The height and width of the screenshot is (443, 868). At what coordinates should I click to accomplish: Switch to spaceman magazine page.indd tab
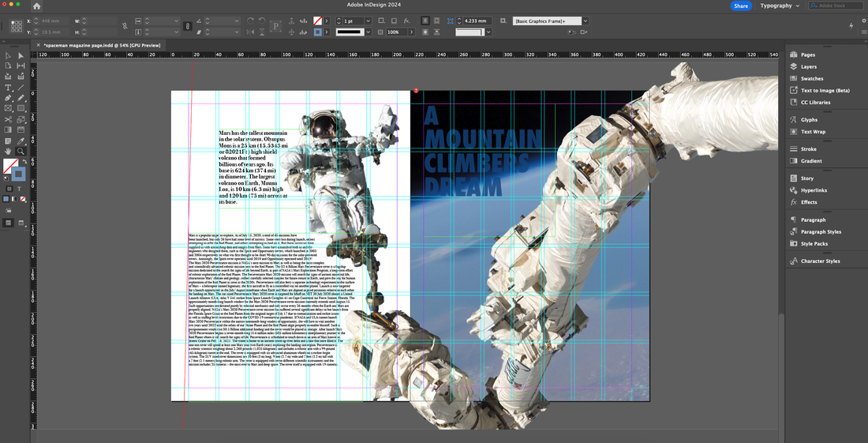101,45
